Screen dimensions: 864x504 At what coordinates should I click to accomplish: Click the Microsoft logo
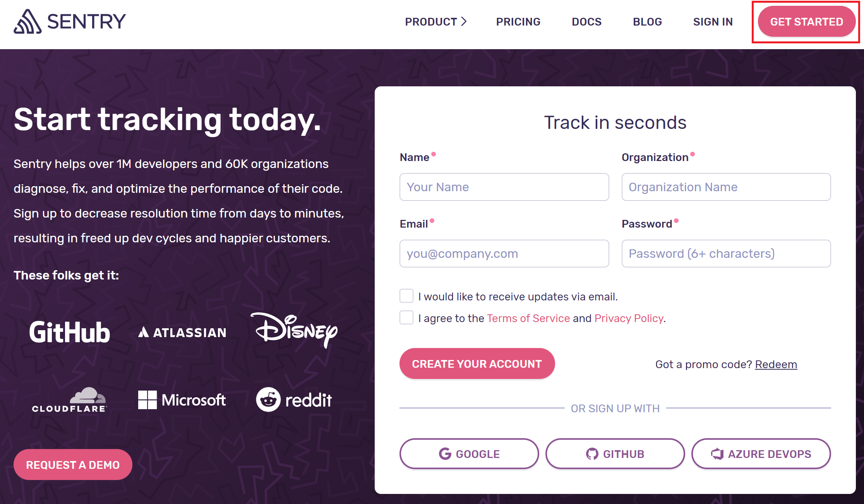click(182, 400)
